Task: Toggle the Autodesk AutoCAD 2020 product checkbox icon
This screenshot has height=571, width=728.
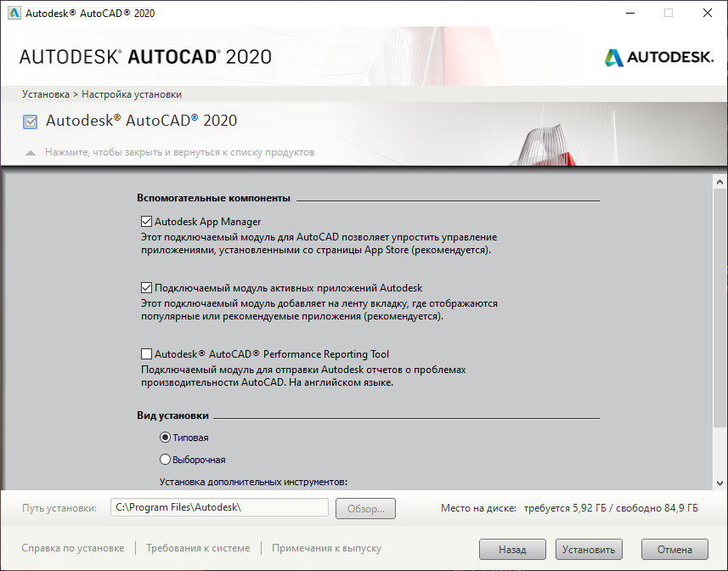Action: click(31, 122)
